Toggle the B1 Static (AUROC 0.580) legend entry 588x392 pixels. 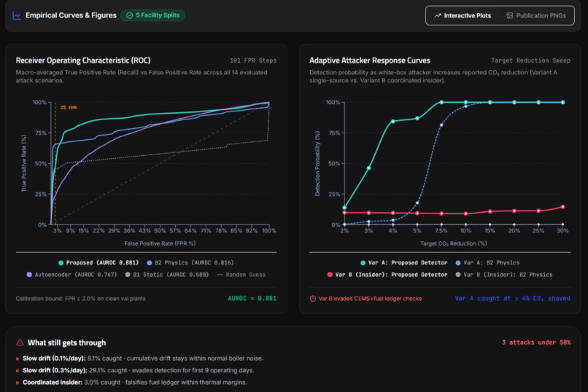pos(167,275)
